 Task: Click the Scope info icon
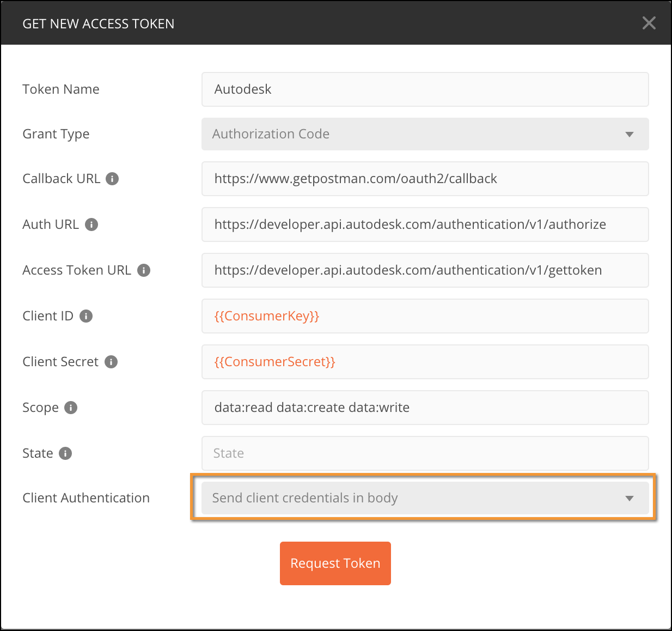coord(71,408)
